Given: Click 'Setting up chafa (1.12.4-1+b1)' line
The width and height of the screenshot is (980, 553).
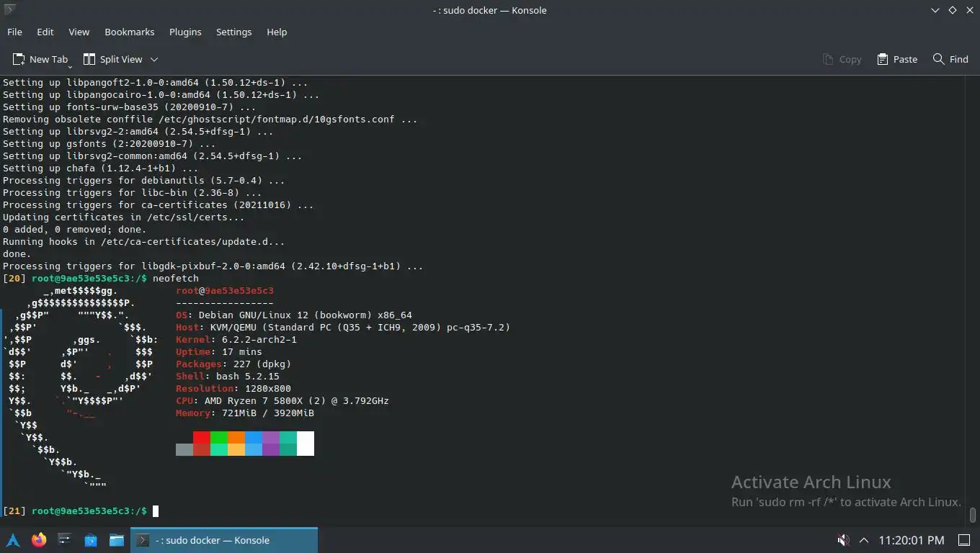Looking at the screenshot, I should point(100,168).
